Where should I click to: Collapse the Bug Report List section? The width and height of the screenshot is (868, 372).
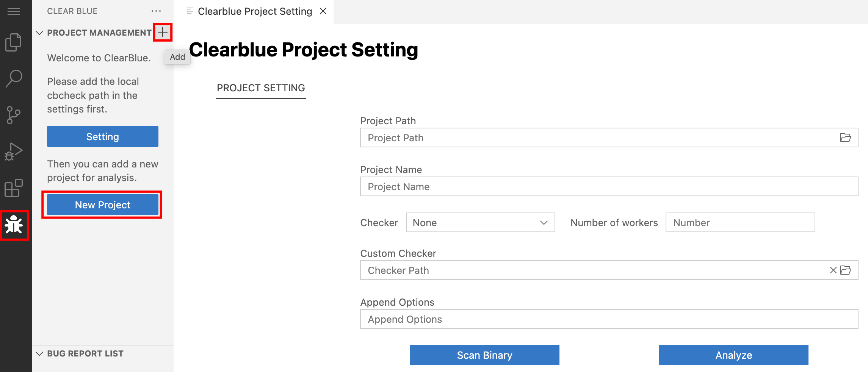[39, 354]
